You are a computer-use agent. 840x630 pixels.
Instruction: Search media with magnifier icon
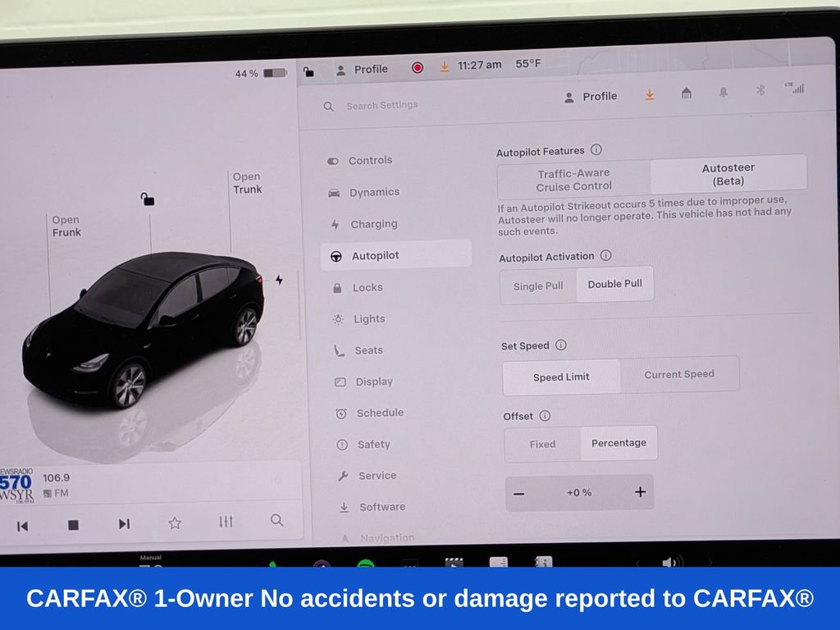click(276, 519)
